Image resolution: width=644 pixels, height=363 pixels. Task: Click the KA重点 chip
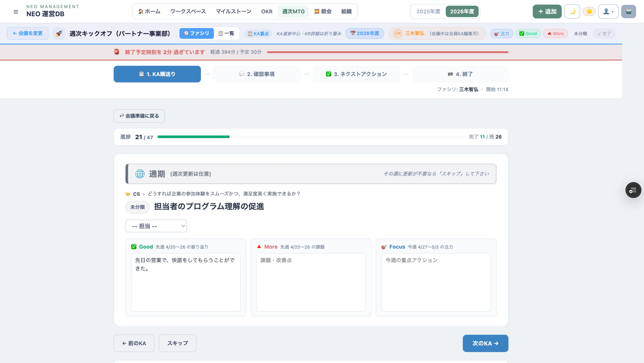258,34
